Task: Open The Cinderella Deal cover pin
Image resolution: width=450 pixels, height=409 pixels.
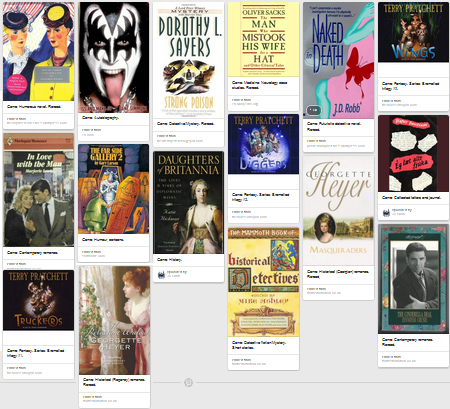Action: pos(414,279)
